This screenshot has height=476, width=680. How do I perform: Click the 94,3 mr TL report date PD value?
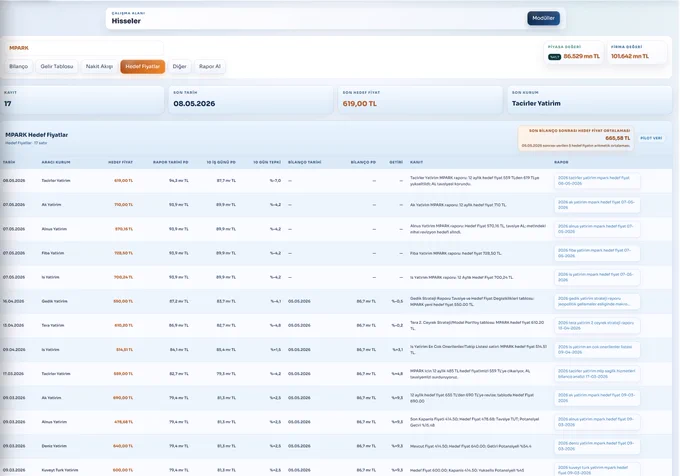click(179, 181)
